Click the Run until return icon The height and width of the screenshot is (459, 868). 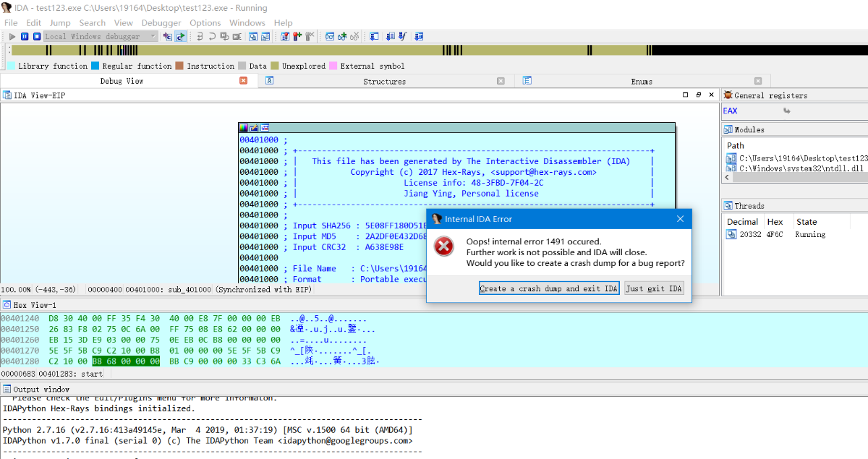point(225,36)
